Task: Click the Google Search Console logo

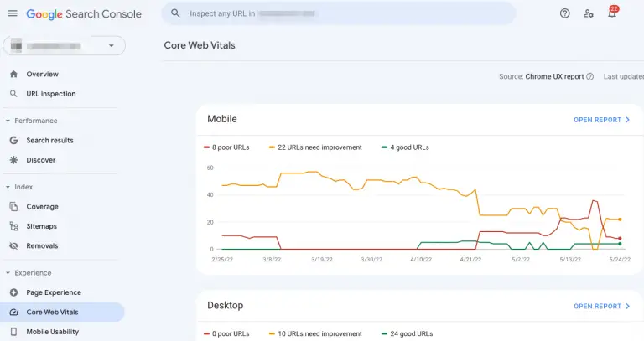Action: (x=84, y=14)
